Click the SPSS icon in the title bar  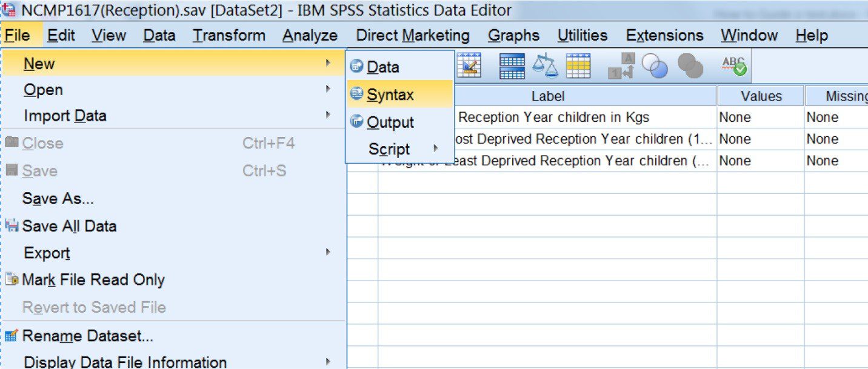click(7, 9)
